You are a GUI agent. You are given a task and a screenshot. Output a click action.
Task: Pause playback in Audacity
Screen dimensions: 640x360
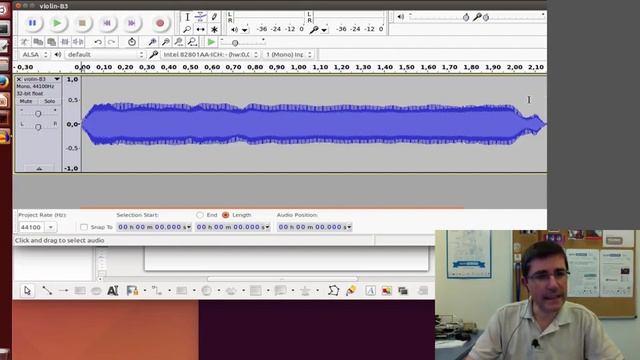pyautogui.click(x=32, y=23)
